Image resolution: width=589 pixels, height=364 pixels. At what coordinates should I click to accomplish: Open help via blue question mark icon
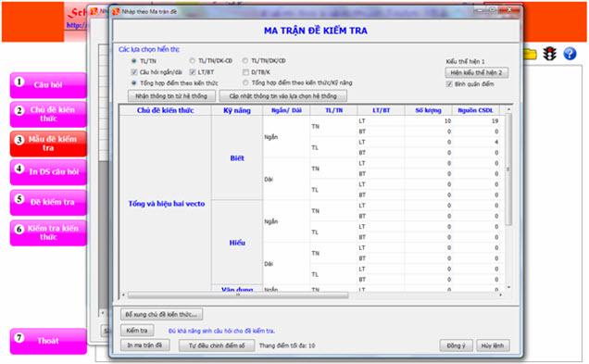[570, 54]
